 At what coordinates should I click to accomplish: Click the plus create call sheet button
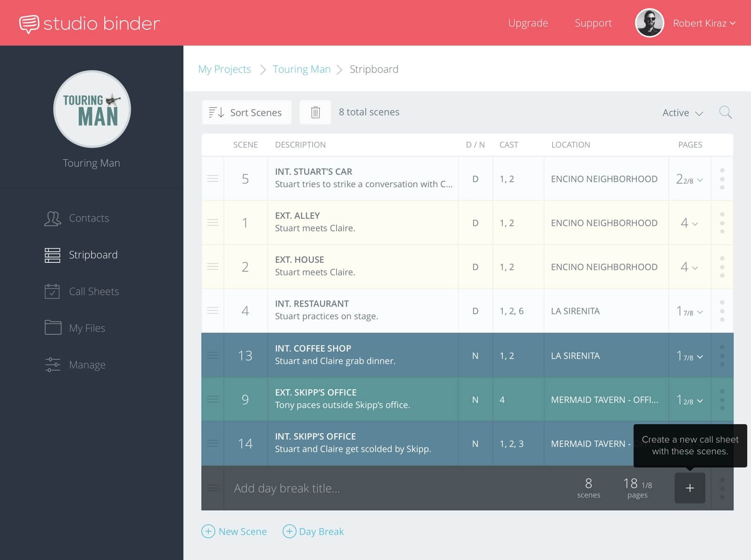[690, 488]
